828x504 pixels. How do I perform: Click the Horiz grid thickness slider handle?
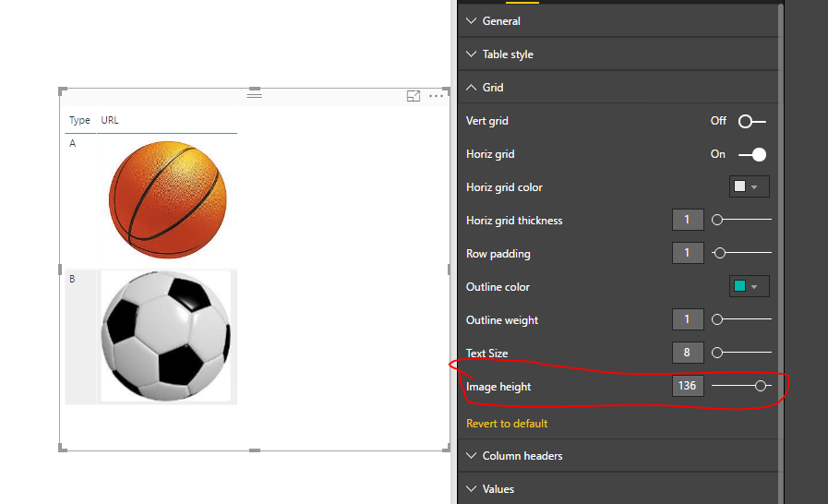coord(717,220)
